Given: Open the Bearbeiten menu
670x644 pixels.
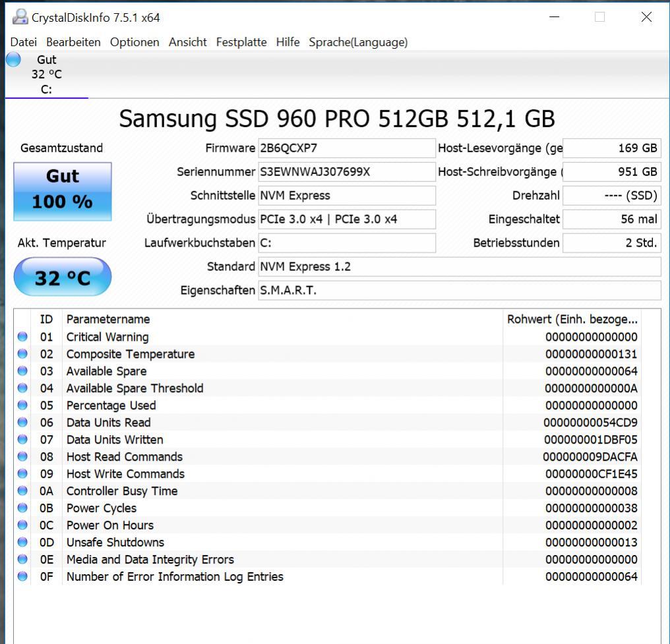Looking at the screenshot, I should (73, 42).
